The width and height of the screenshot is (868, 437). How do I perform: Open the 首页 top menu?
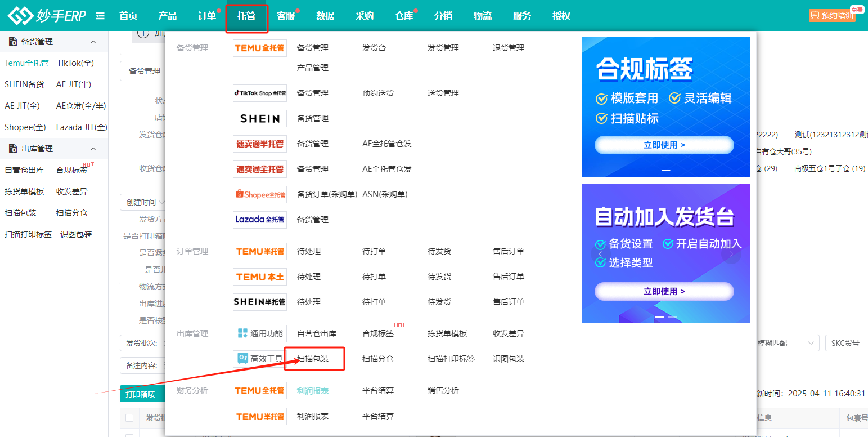[128, 16]
